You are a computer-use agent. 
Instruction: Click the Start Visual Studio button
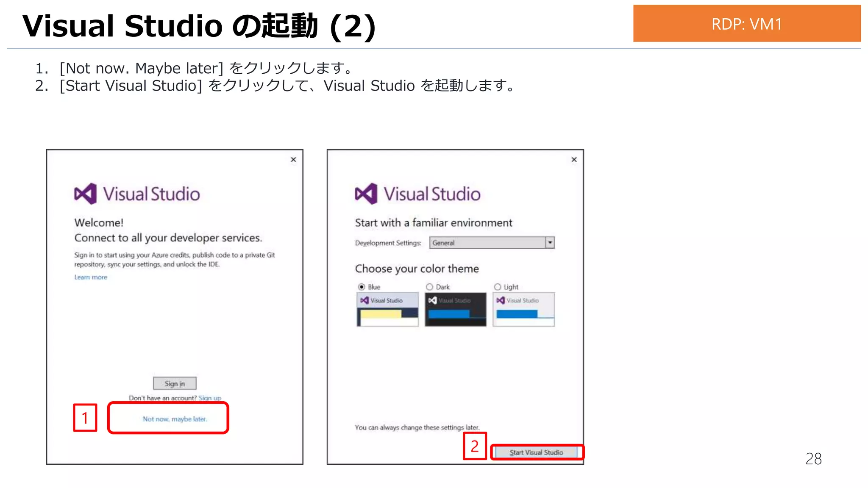(536, 452)
